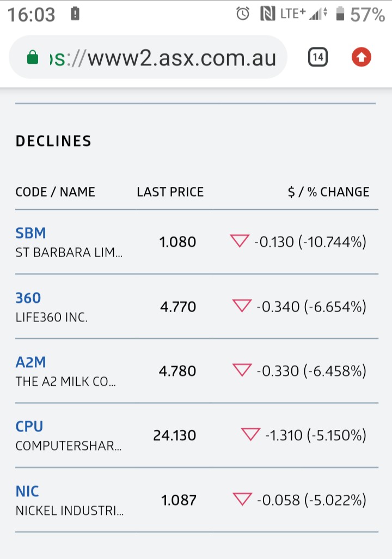Viewport: 392px width, 559px height.
Task: Tap the decline triangle in NIC row
Action: [242, 499]
